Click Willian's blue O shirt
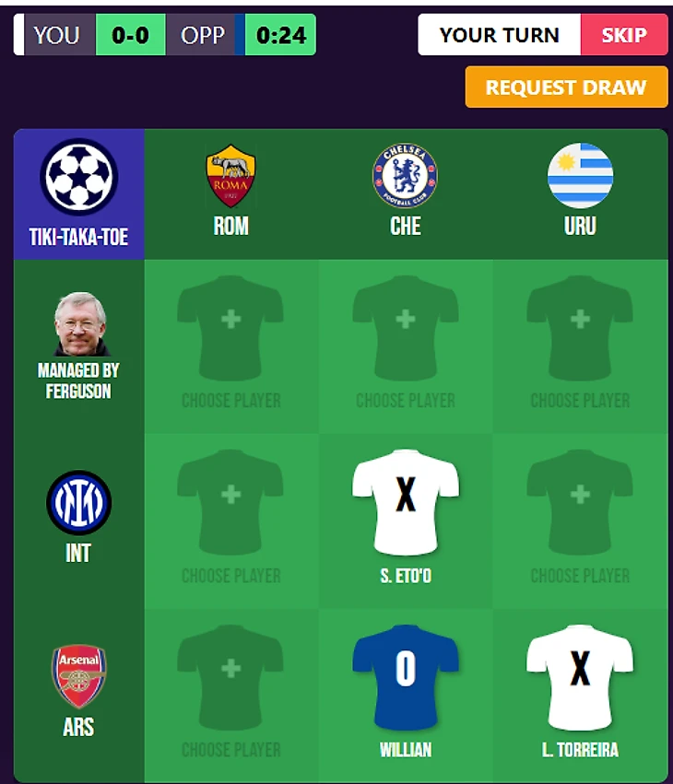 406,677
